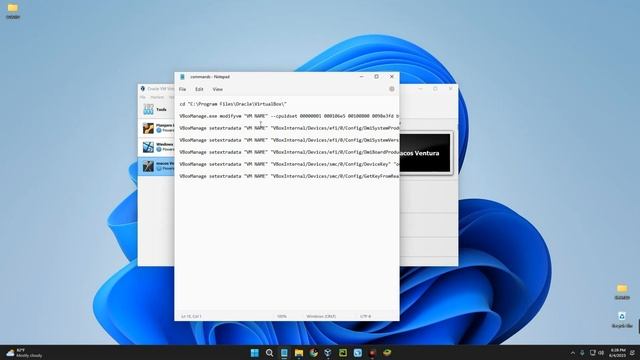Click UTF-8 encoding in Notepad status bar
The width and height of the screenshot is (640, 360).
[x=365, y=316]
